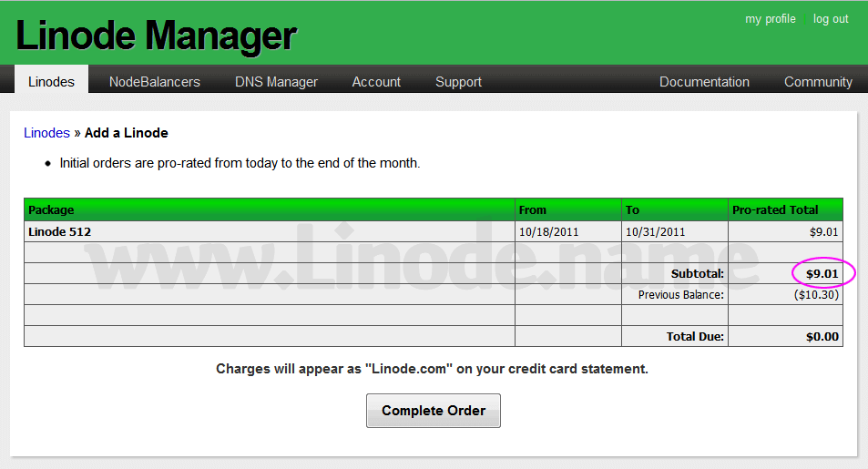Open the Documentation link
This screenshot has width=868, height=469.
704,81
